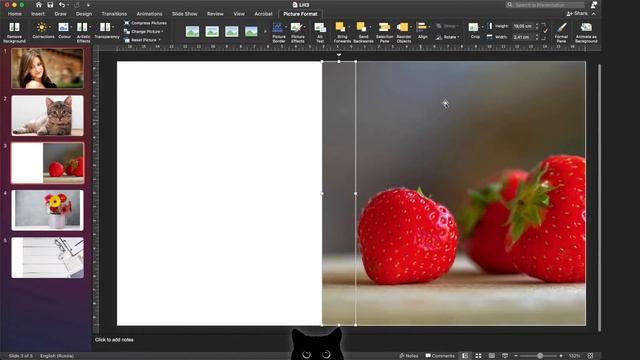
Task: Apply the fourth picture style thumbnail
Action: tap(251, 31)
